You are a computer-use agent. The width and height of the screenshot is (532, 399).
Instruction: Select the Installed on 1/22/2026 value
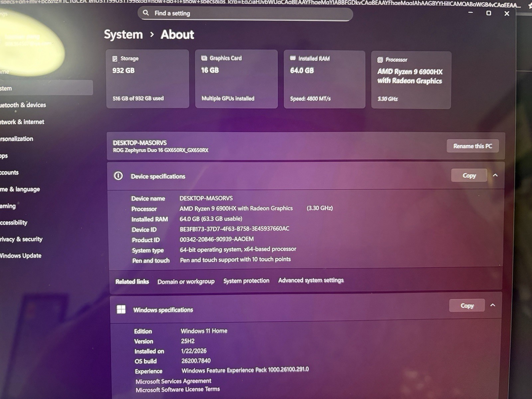point(194,351)
